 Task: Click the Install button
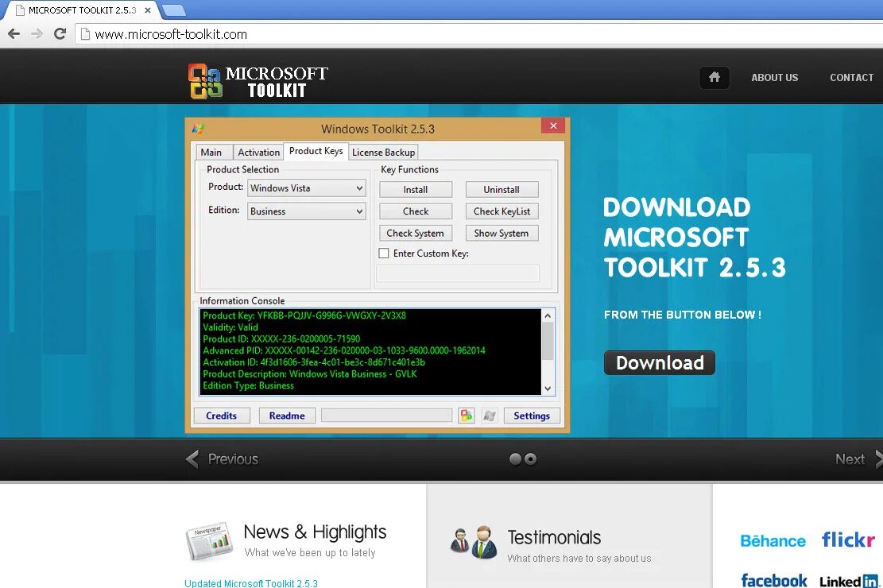click(x=416, y=190)
